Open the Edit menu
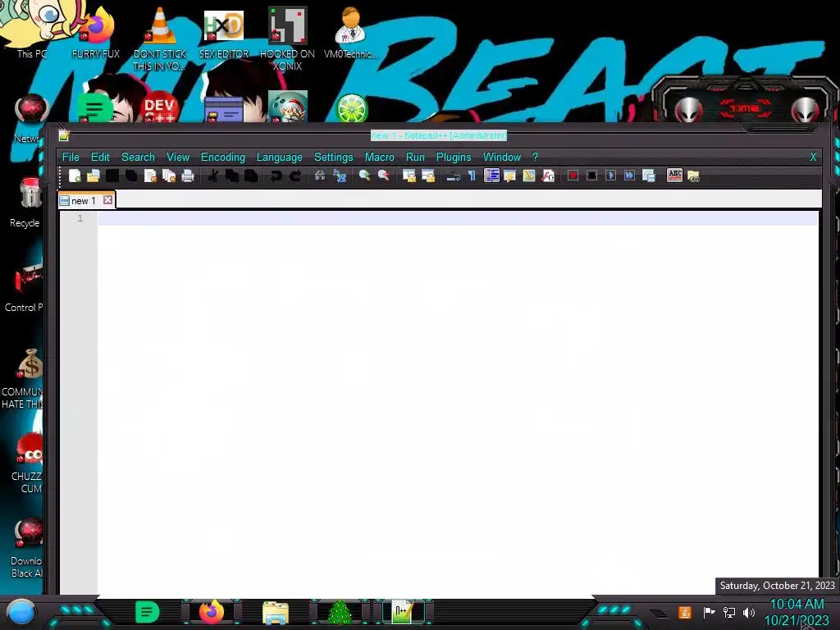The width and height of the screenshot is (840, 630). pos(100,157)
